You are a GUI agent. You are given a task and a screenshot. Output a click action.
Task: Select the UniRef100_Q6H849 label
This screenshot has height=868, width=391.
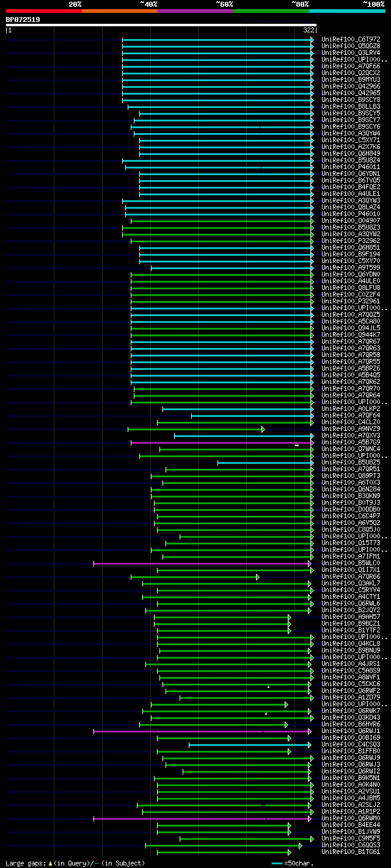click(351, 153)
